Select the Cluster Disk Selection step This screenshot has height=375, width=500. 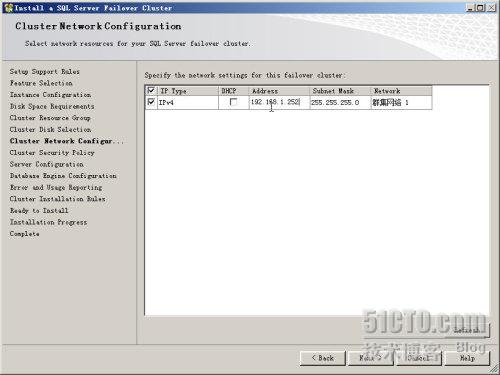pyautogui.click(x=50, y=130)
